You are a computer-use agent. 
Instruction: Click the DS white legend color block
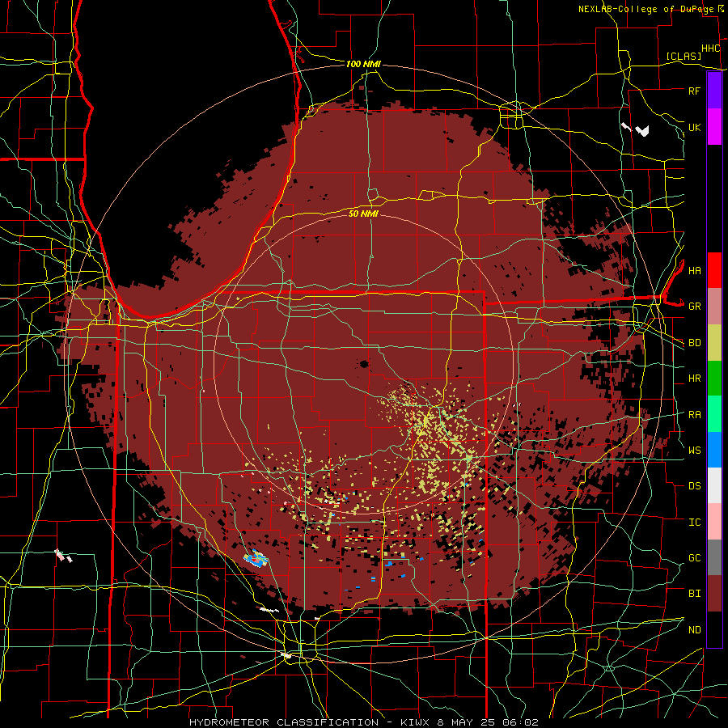(714, 485)
